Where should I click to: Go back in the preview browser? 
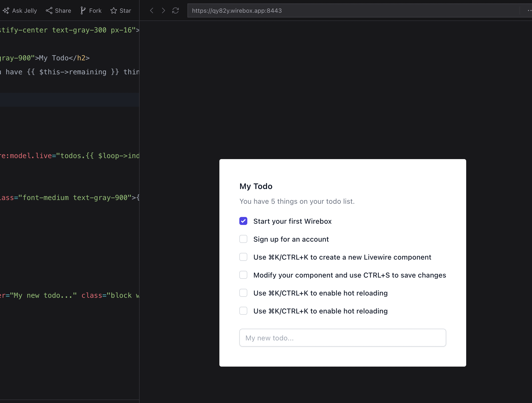click(x=152, y=10)
